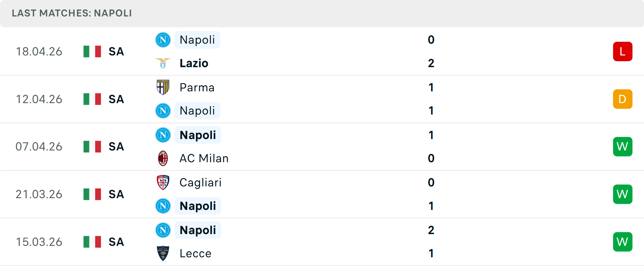Click the SA label beside 15.03.26
Image resolution: width=644 pixels, height=266 pixels.
pos(116,242)
